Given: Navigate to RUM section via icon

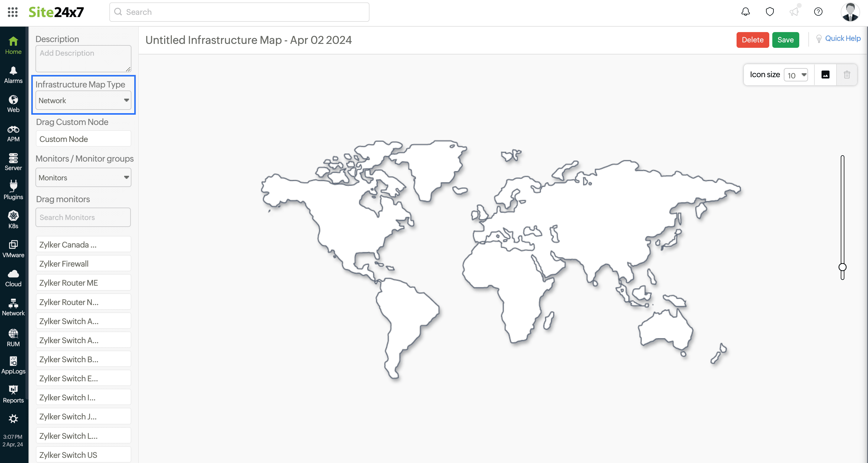Looking at the screenshot, I should (x=13, y=338).
